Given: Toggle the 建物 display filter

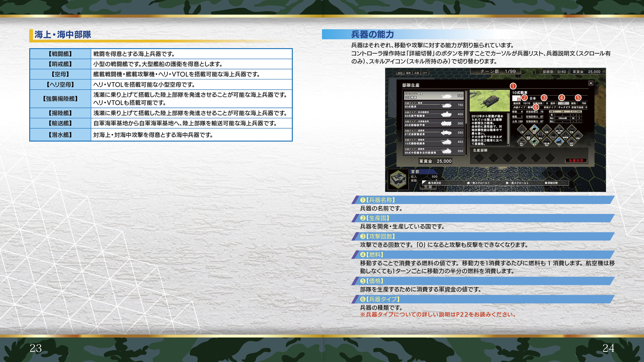Looking at the screenshot, I should (x=408, y=73).
